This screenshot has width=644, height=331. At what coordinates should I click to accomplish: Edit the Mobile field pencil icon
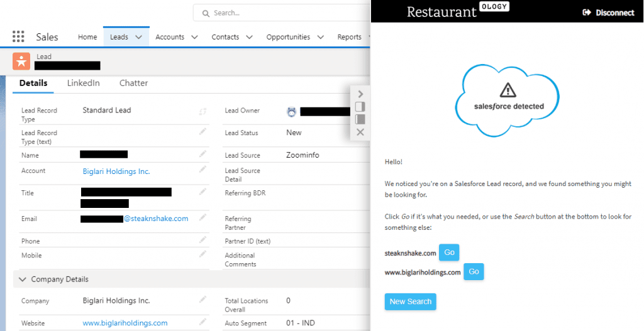[203, 254]
